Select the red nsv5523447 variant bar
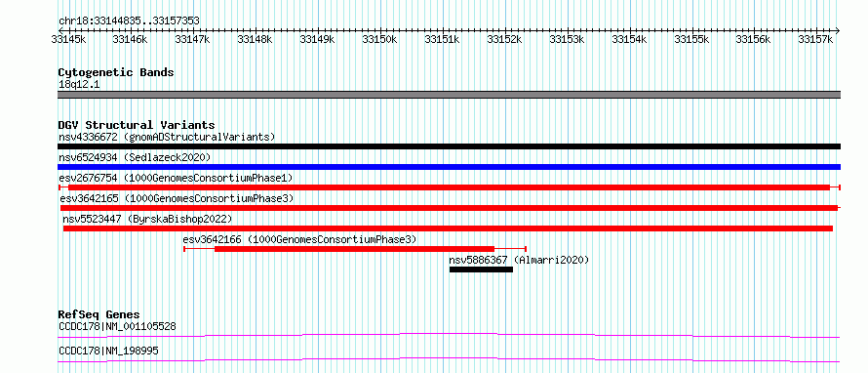This screenshot has height=373, width=868. (x=448, y=228)
